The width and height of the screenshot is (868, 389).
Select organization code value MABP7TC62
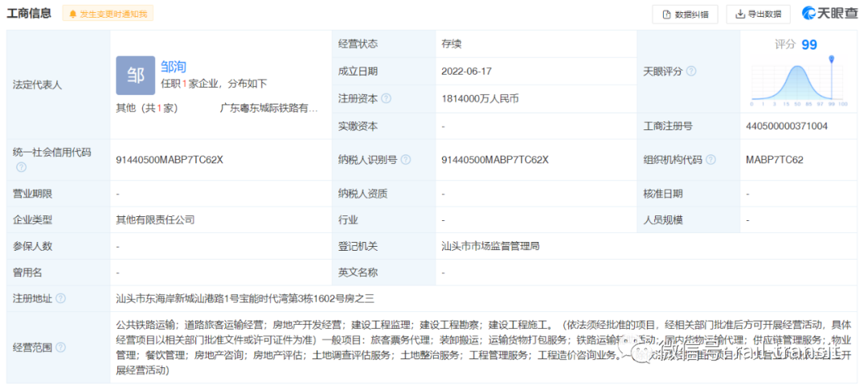775,160
